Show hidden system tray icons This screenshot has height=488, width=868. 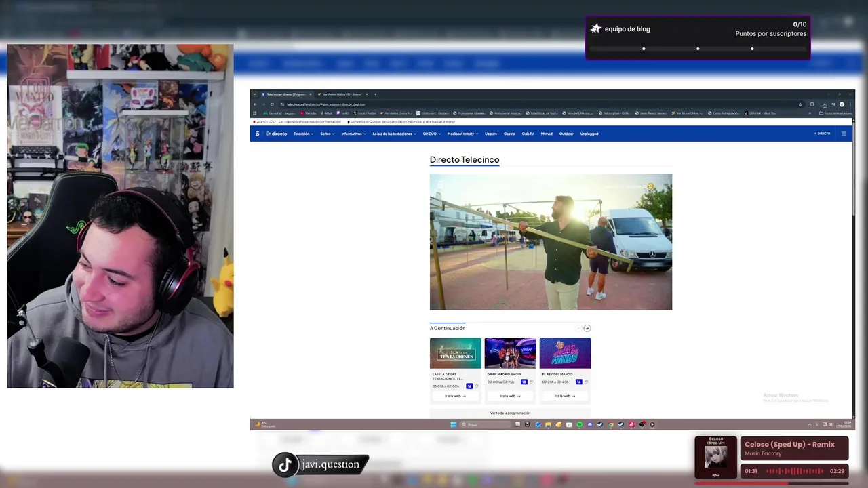click(810, 424)
